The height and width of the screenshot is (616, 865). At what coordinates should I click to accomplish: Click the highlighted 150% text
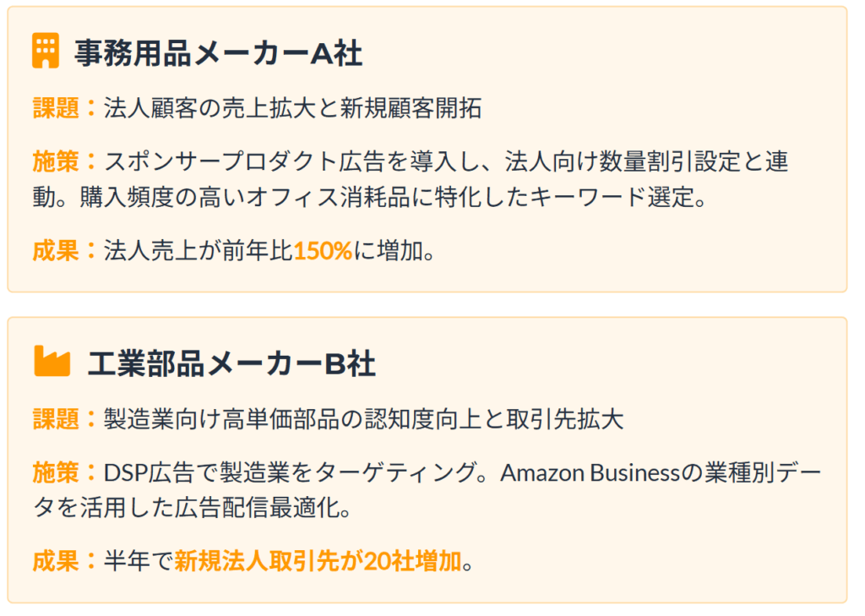[x=323, y=251]
